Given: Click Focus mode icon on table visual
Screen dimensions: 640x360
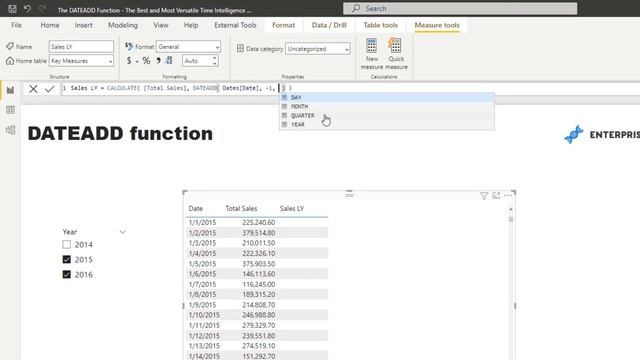Looking at the screenshot, I should [496, 196].
